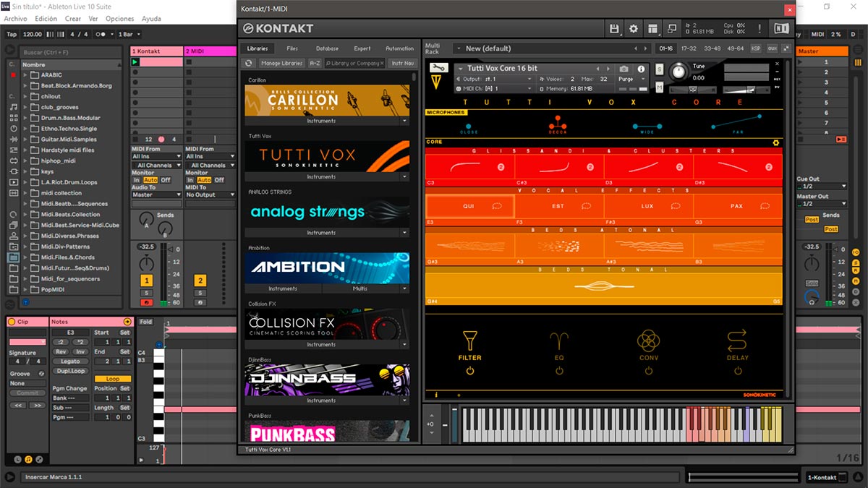Select the Filter effect funnel icon
868x488 pixels.
point(469,341)
